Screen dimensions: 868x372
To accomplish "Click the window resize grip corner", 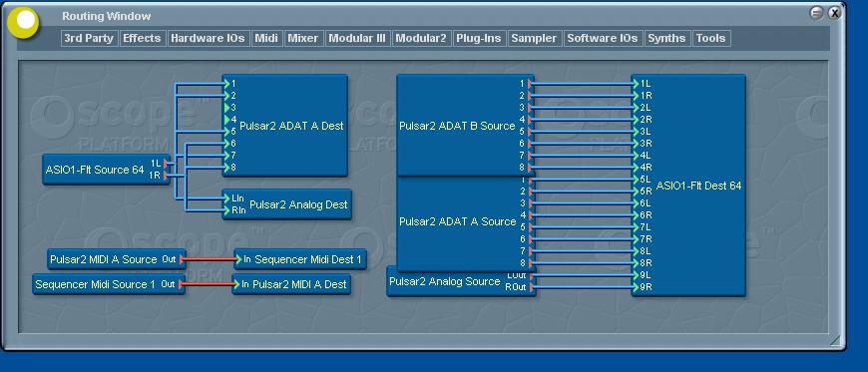I will click(x=835, y=340).
